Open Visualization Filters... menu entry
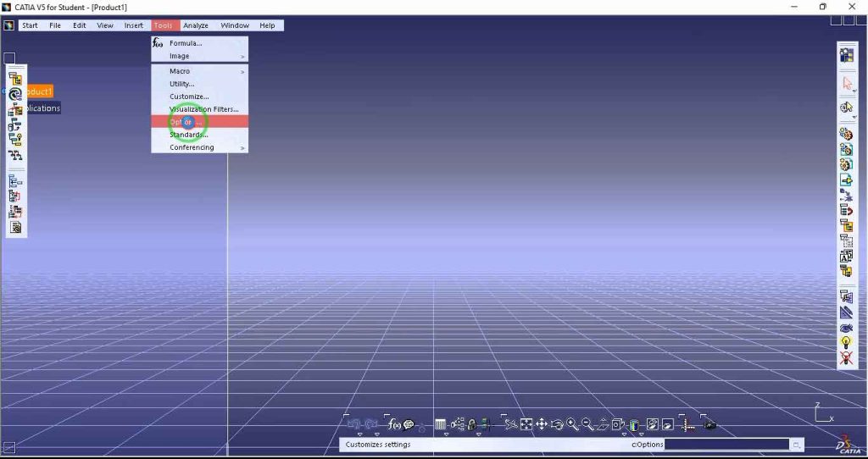The width and height of the screenshot is (868, 459). [203, 109]
